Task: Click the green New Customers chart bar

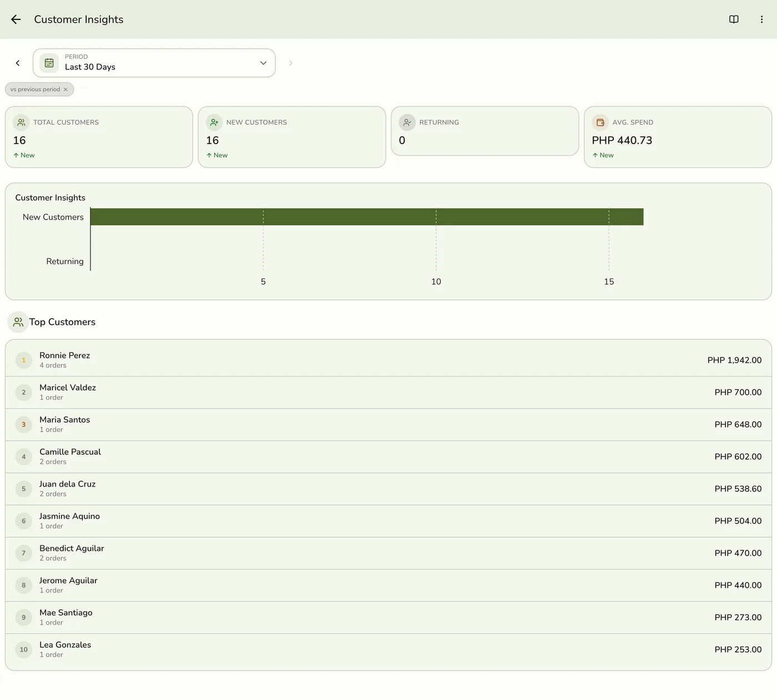Action: pyautogui.click(x=367, y=217)
